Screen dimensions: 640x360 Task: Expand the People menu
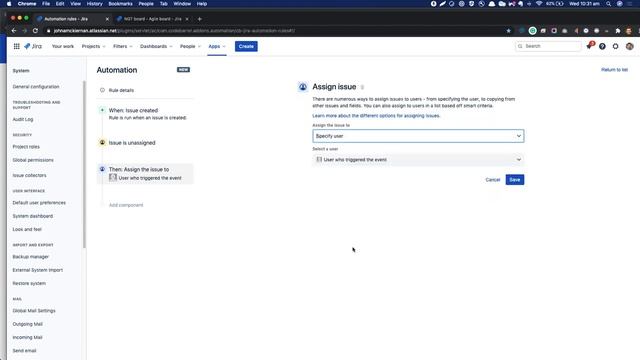point(190,47)
